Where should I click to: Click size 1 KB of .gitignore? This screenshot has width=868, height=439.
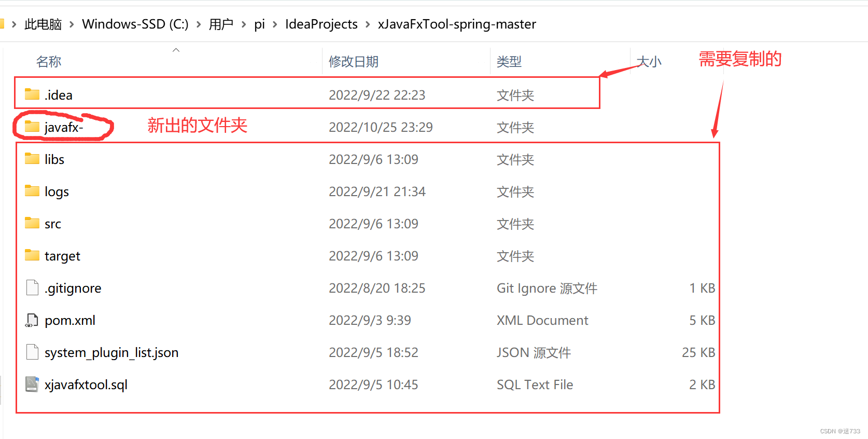point(702,289)
